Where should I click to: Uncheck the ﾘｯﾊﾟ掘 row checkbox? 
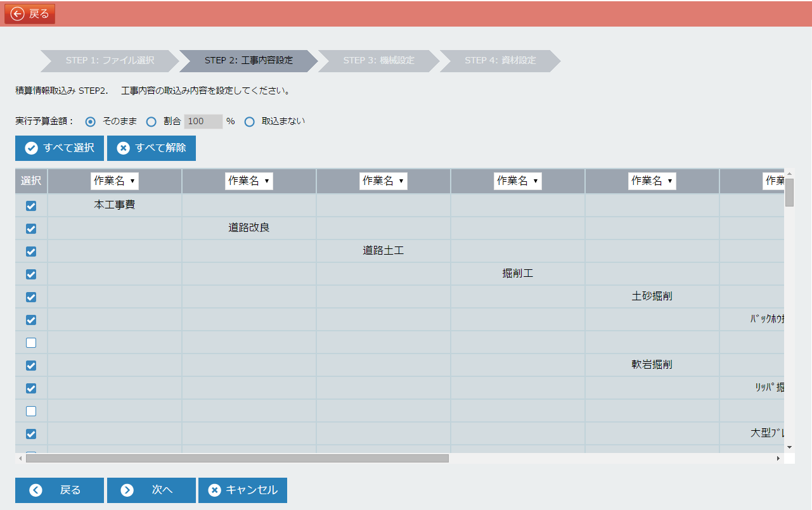tap(31, 388)
